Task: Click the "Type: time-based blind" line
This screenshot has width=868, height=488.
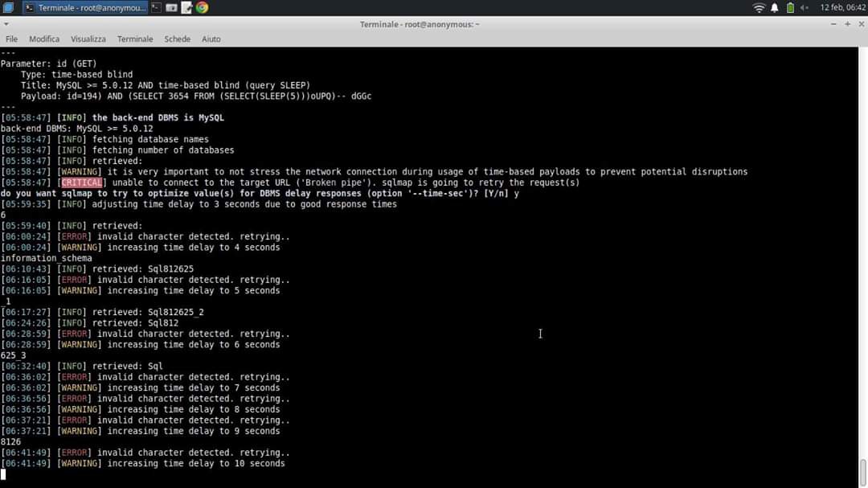Action: coord(77,74)
